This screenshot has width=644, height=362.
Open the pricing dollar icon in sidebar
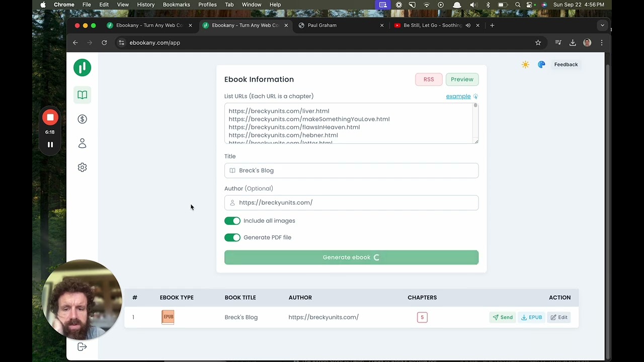click(x=82, y=119)
